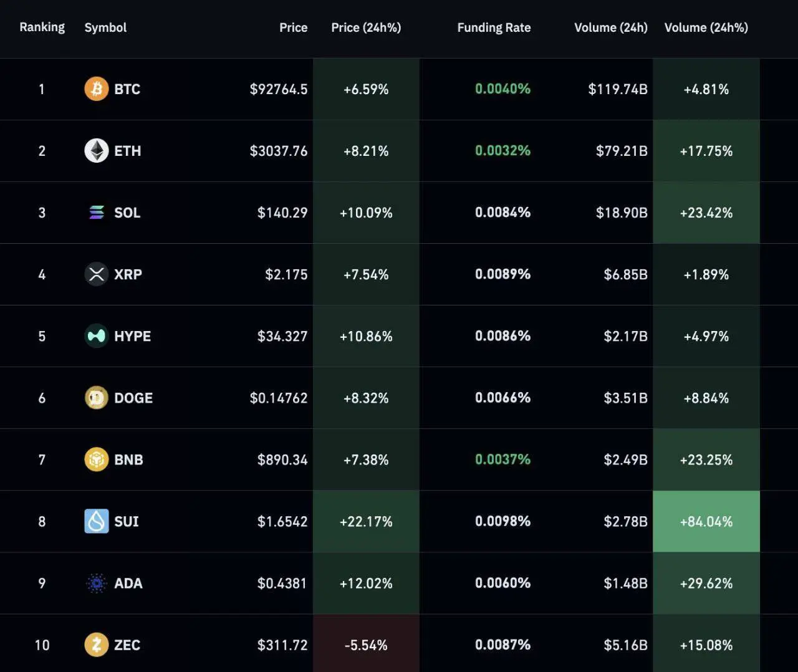Click the Bitcoin coin icon
Screen dimensions: 798x672
(x=97, y=89)
